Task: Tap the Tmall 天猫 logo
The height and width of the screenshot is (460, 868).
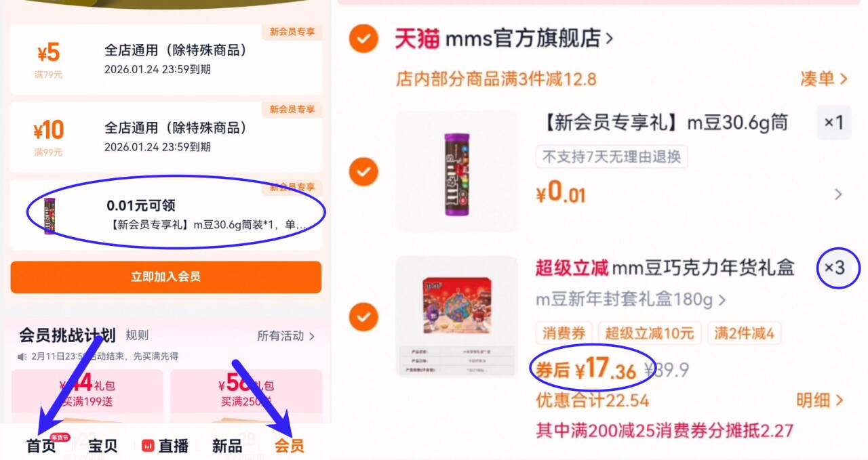Action: [417, 39]
